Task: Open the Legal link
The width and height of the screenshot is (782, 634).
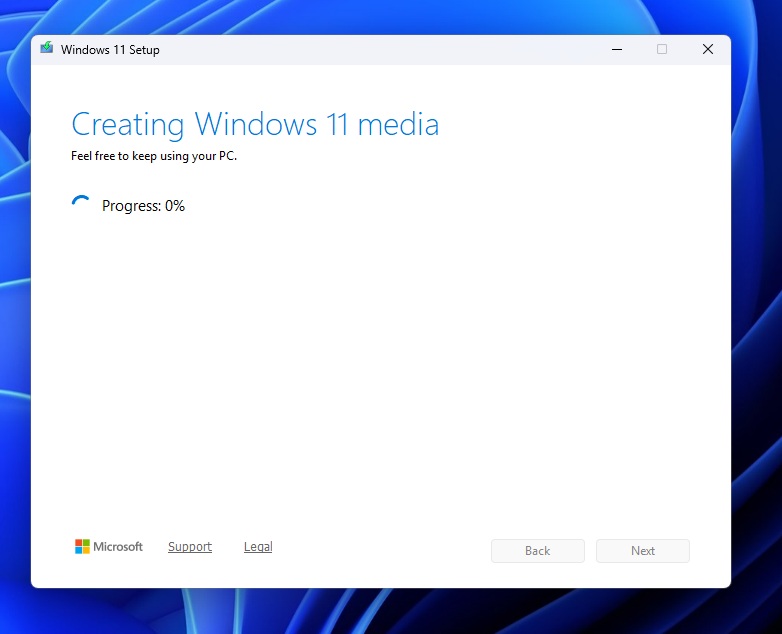Action: [x=258, y=547]
